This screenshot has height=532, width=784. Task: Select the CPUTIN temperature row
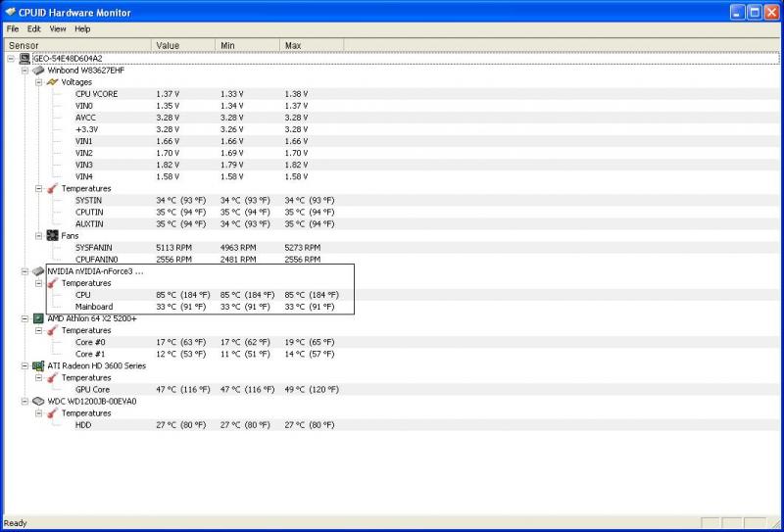click(392, 212)
